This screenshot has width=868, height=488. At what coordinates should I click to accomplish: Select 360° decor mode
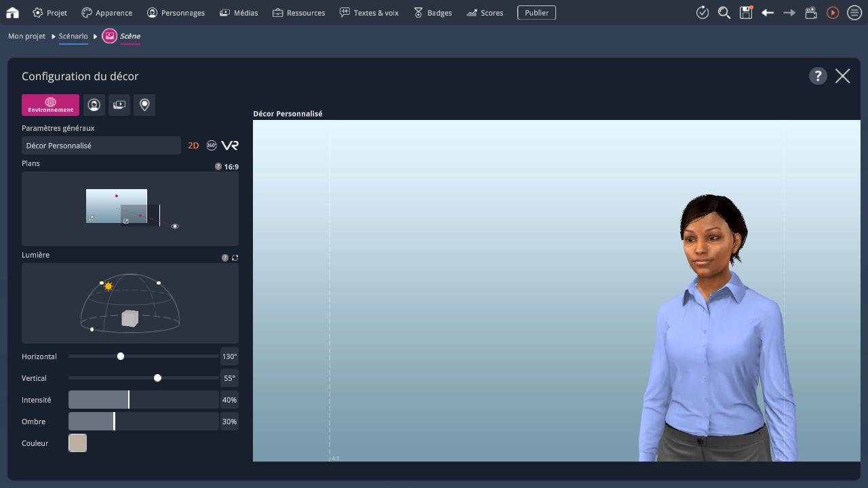[212, 145]
